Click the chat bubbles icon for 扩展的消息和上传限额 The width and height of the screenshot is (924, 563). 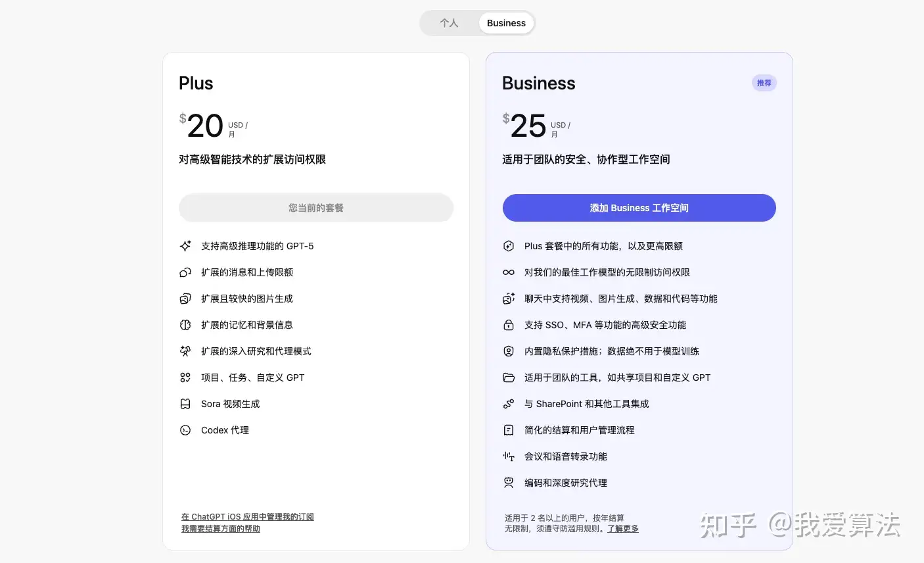click(x=185, y=272)
